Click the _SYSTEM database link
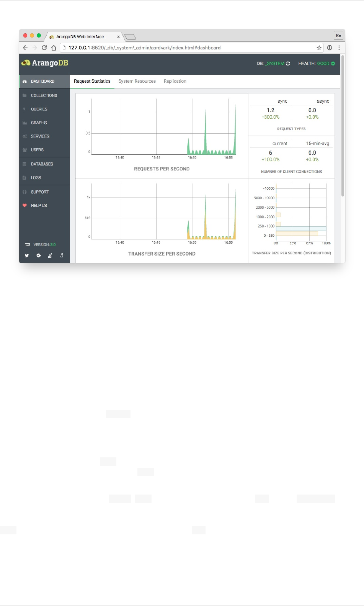Image resolution: width=364 pixels, height=606 pixels. pyautogui.click(x=275, y=64)
